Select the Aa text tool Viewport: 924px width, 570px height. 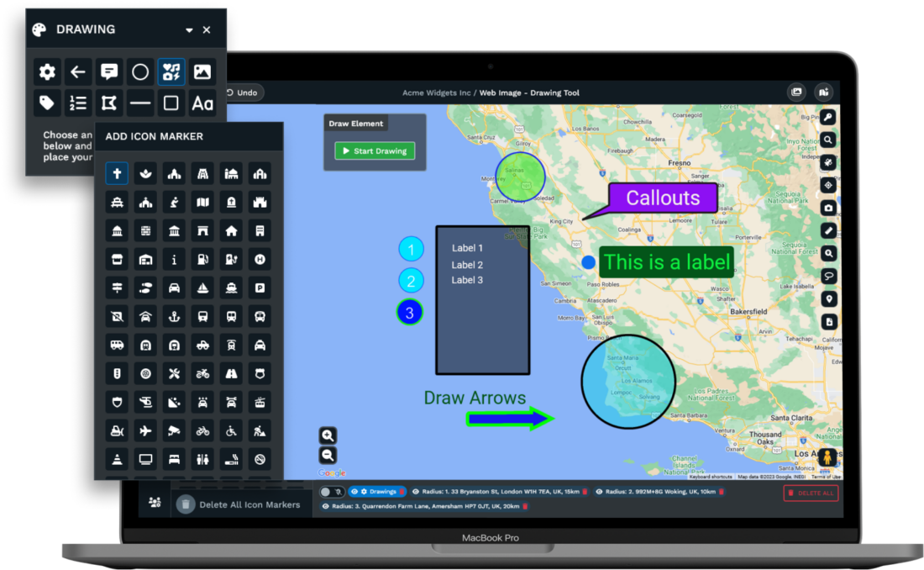tap(202, 103)
